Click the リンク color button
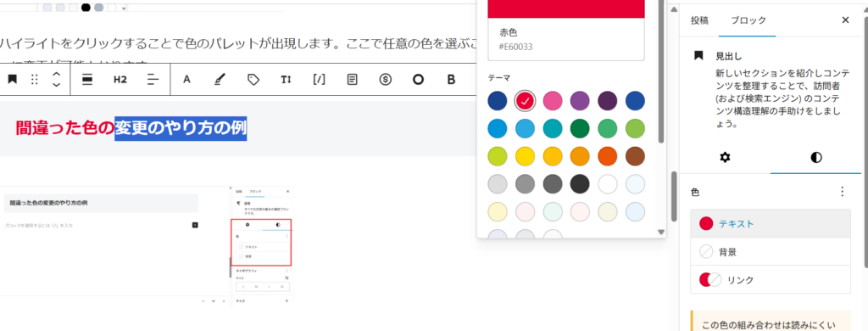Viewport: 868px width, 331px height. (x=771, y=279)
